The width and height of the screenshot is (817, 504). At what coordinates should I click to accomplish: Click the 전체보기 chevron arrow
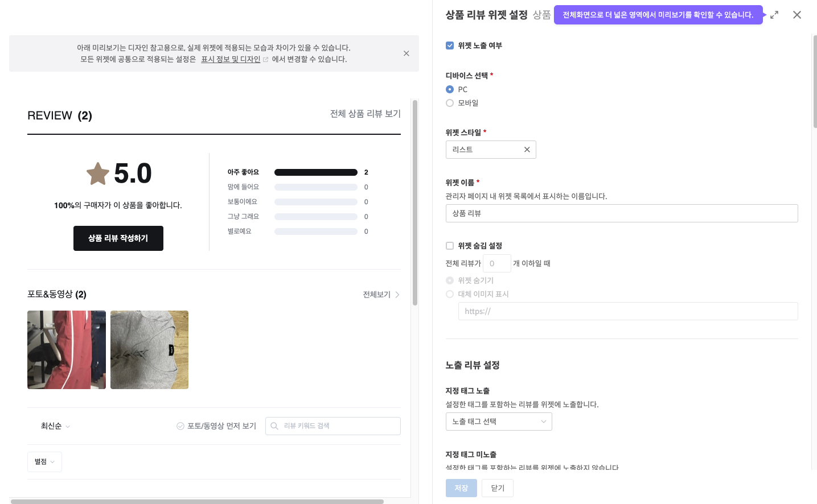397,295
